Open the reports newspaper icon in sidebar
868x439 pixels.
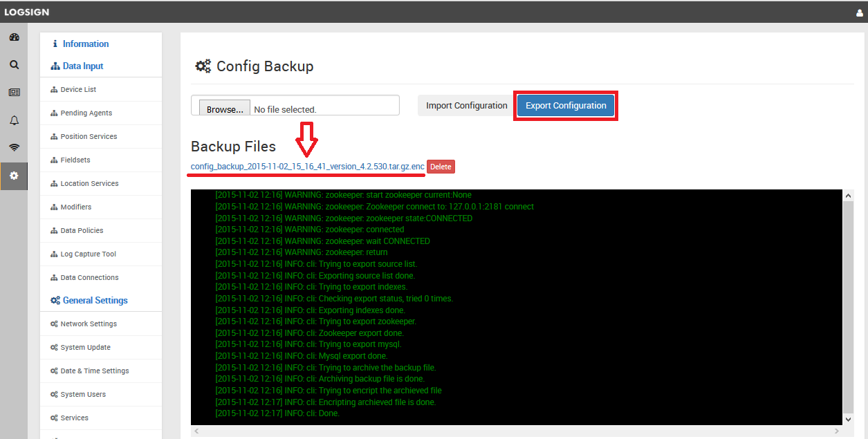tap(14, 92)
